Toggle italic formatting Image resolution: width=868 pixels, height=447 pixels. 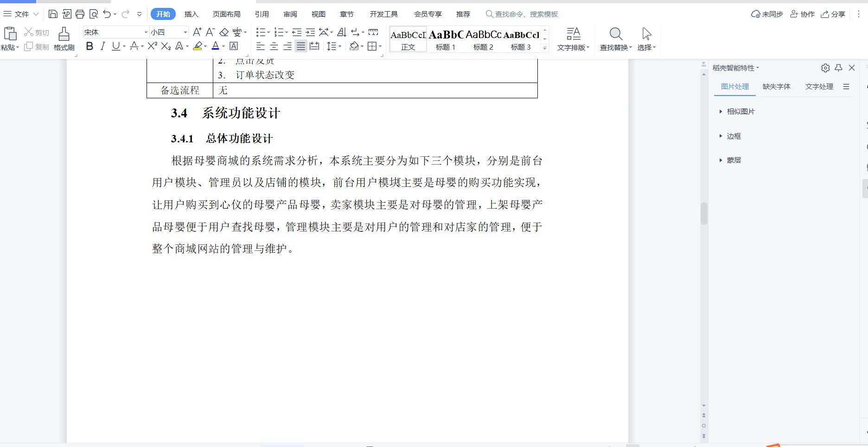point(103,46)
